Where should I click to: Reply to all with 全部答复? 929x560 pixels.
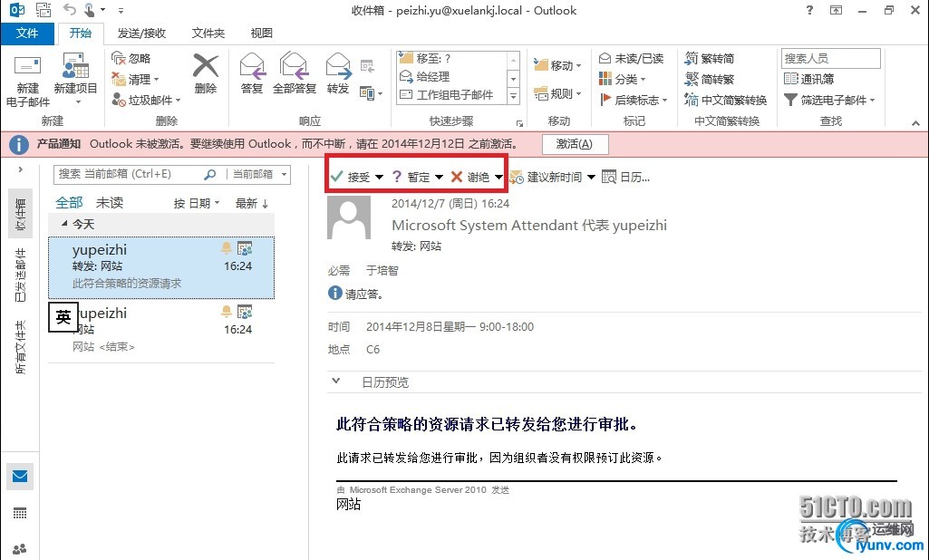pyautogui.click(x=295, y=73)
